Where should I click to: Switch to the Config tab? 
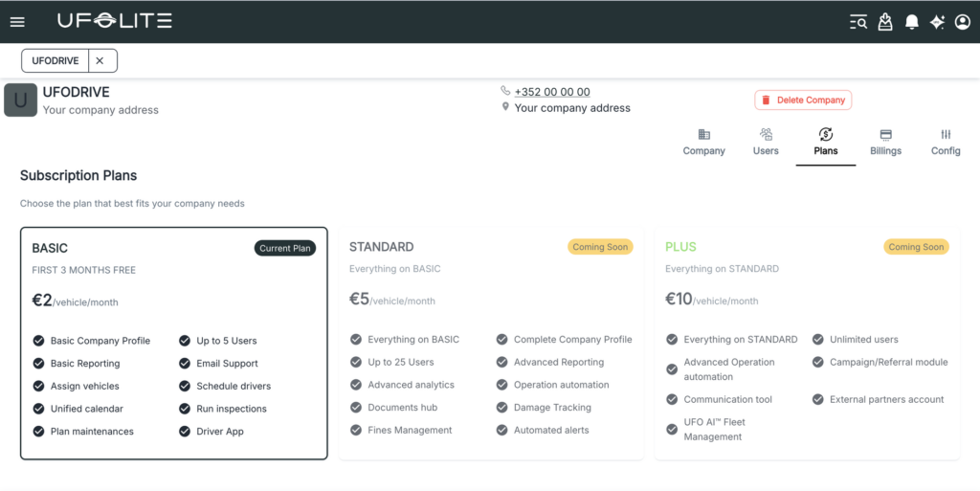946,143
